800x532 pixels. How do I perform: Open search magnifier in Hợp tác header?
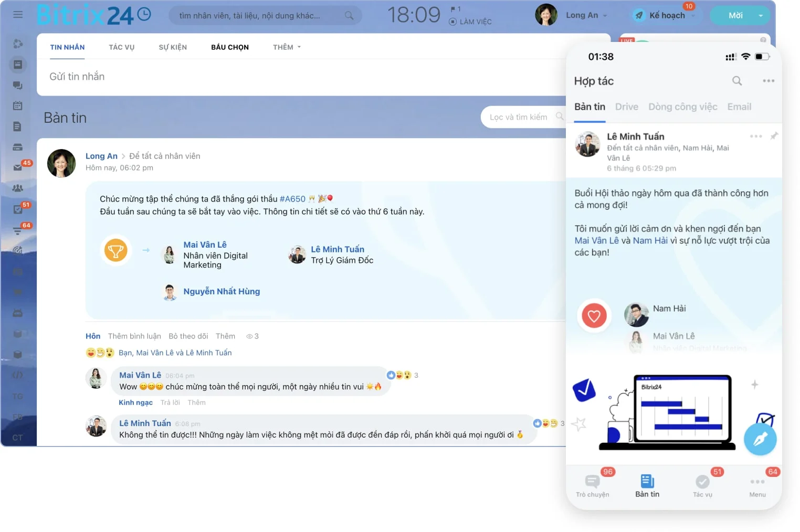coord(737,81)
